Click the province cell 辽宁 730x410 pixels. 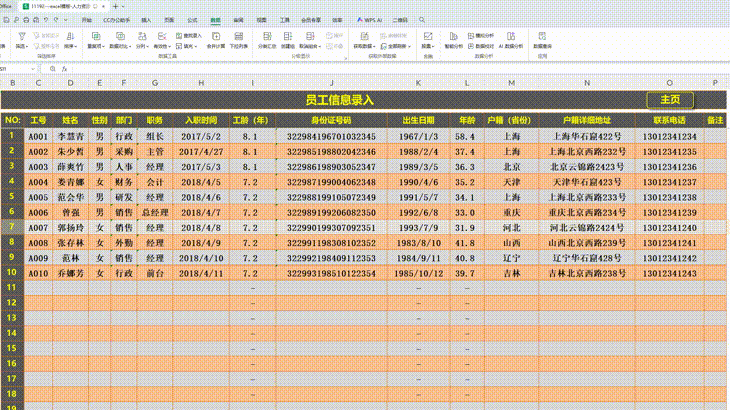coord(511,258)
